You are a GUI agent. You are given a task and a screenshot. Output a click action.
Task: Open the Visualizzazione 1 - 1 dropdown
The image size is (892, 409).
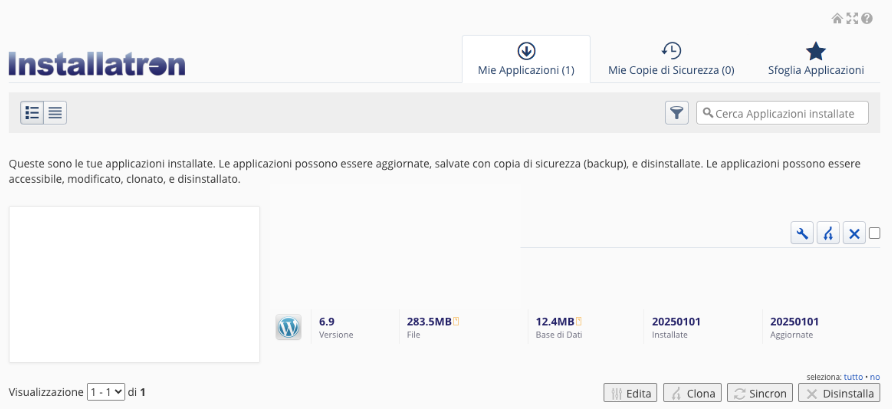[106, 393]
